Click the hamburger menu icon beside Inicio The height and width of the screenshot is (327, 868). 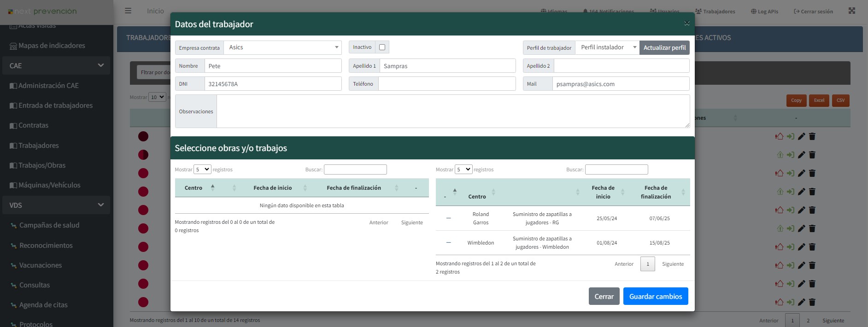(x=128, y=11)
